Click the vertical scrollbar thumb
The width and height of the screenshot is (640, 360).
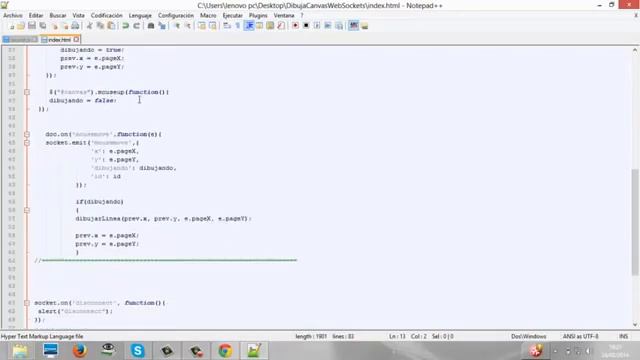tap(635, 222)
